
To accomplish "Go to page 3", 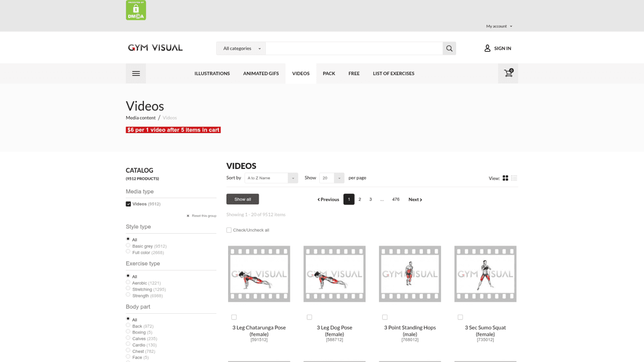I will (370, 200).
